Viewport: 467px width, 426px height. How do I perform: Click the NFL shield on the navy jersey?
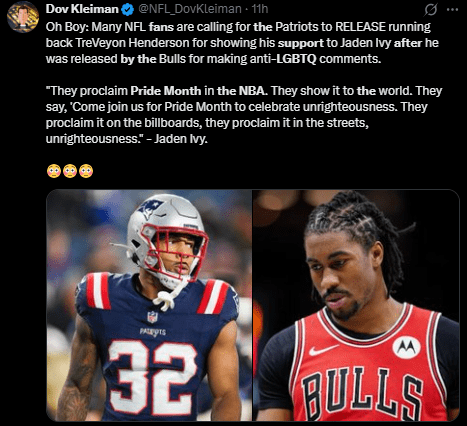[152, 316]
